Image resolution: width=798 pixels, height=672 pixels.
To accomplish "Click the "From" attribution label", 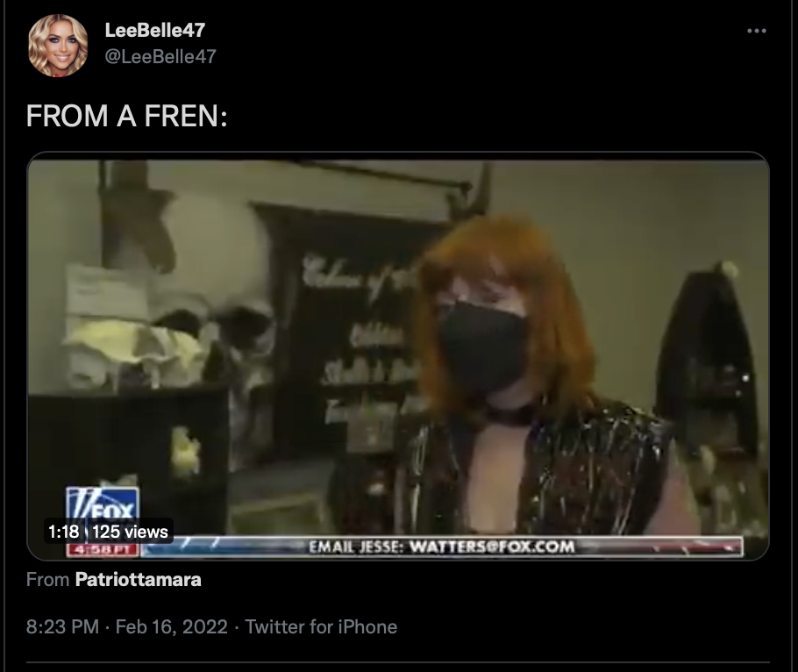I will [x=47, y=579].
